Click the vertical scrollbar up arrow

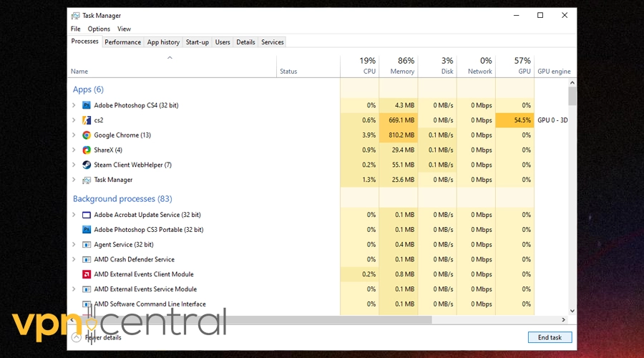pos(572,82)
